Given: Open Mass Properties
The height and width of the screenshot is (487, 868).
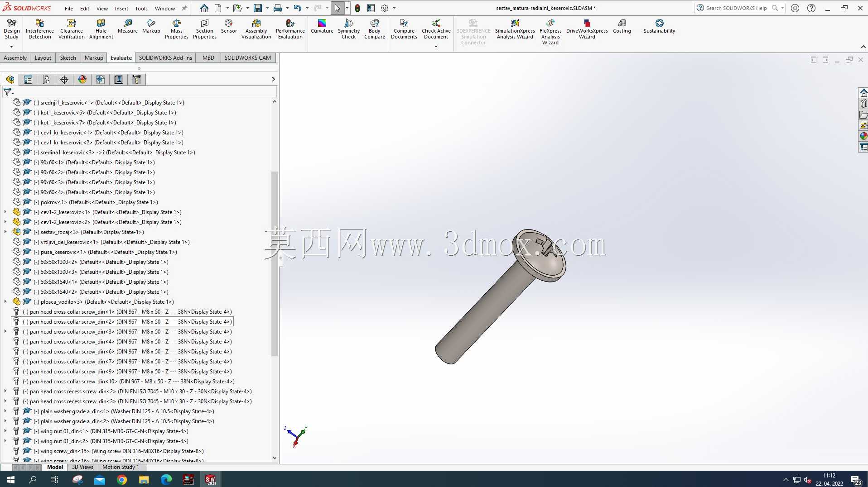Looking at the screenshot, I should pos(177,30).
